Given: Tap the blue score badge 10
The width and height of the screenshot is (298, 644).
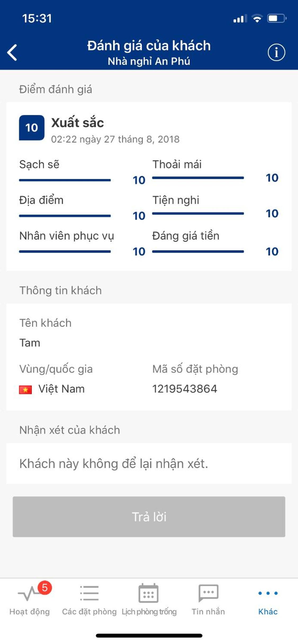Looking at the screenshot, I should pos(32,128).
